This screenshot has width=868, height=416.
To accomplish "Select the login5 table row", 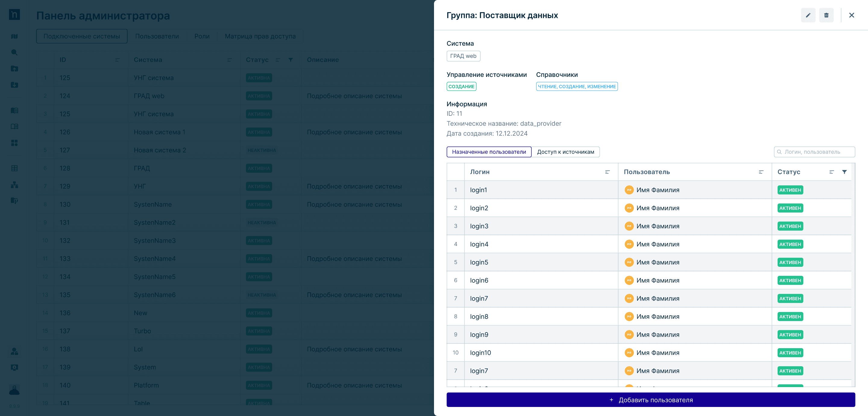I will pos(539,262).
